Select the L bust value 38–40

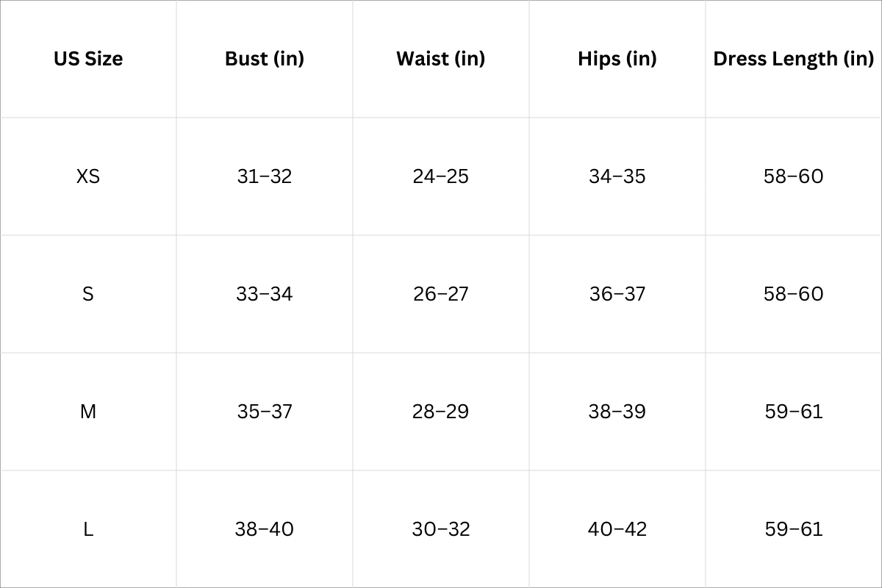point(265,529)
